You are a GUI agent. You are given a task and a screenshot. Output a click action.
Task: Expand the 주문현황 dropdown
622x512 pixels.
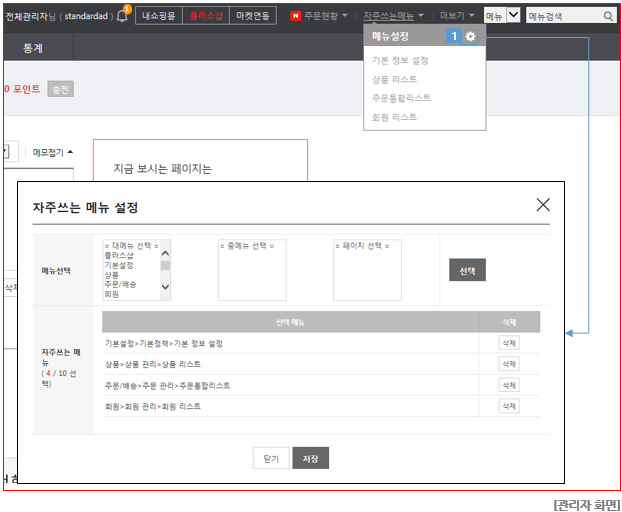[345, 15]
